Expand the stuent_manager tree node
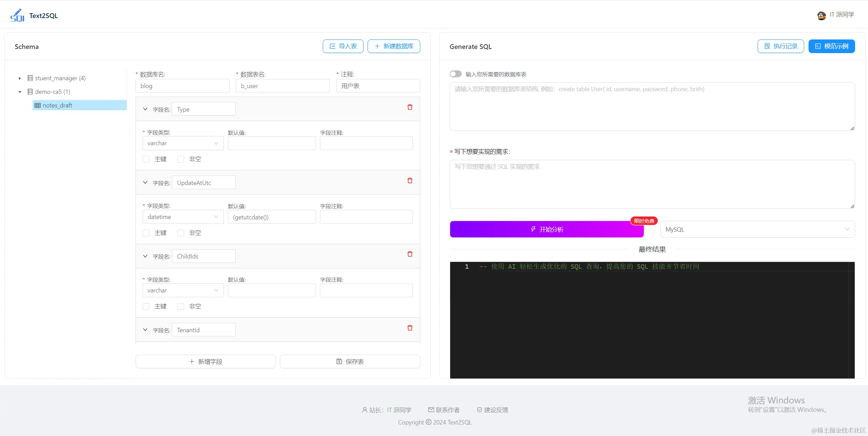The image size is (868, 436). [20, 78]
